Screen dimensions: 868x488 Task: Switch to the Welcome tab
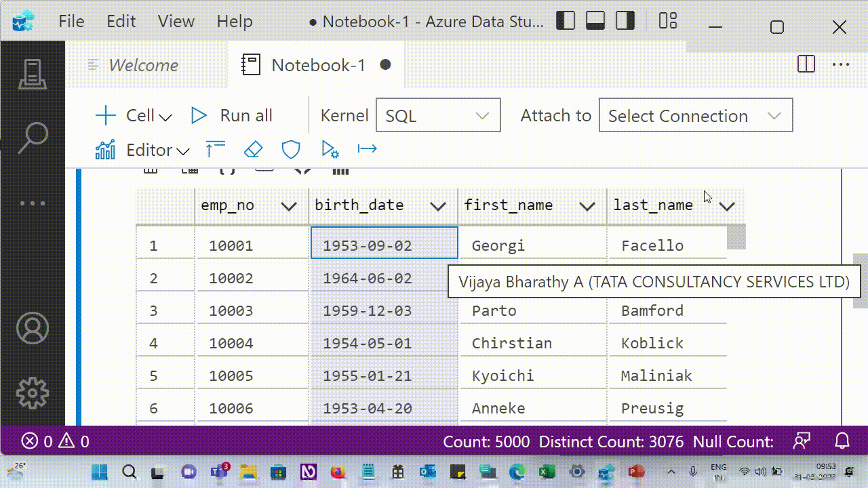point(143,65)
